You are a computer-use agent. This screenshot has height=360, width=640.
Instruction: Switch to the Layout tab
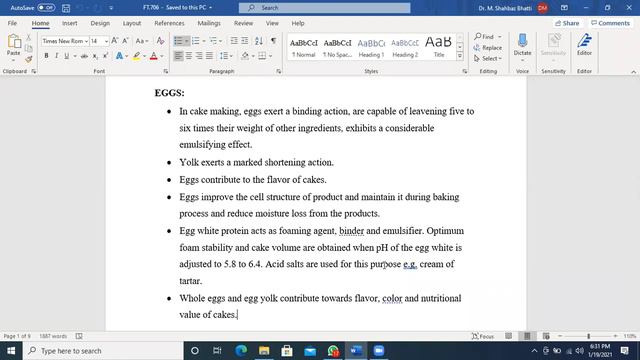tap(132, 23)
